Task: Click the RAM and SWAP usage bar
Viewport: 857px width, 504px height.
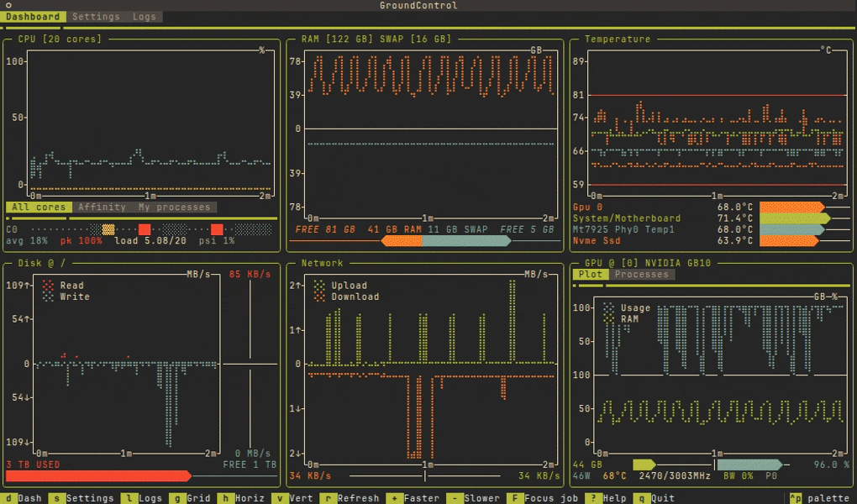Action: 446,241
